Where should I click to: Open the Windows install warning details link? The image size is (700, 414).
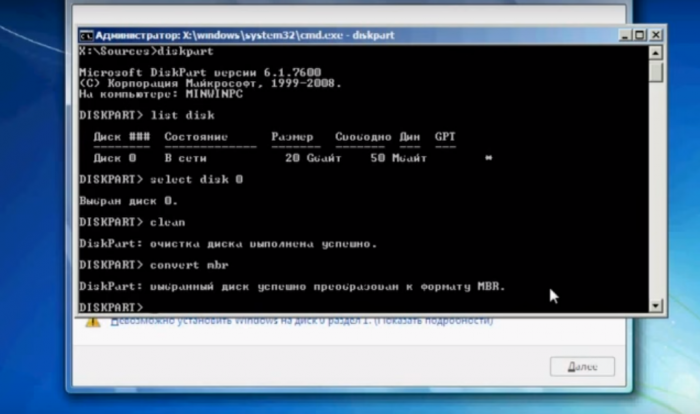pos(302,323)
